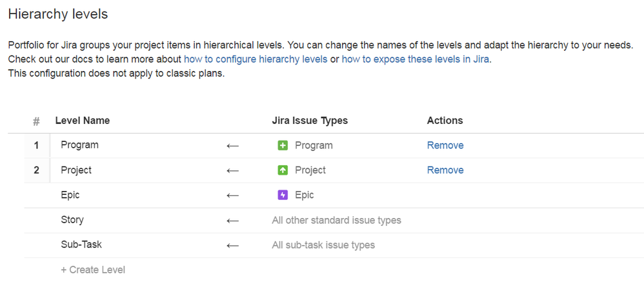Select the Program level name field
Screen dimensions: 644x289
(x=79, y=145)
